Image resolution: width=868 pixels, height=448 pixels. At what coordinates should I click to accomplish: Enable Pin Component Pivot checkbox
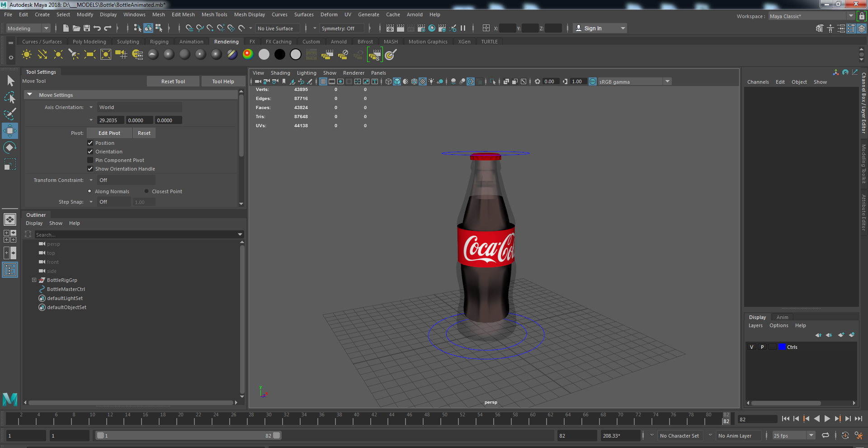click(x=90, y=160)
